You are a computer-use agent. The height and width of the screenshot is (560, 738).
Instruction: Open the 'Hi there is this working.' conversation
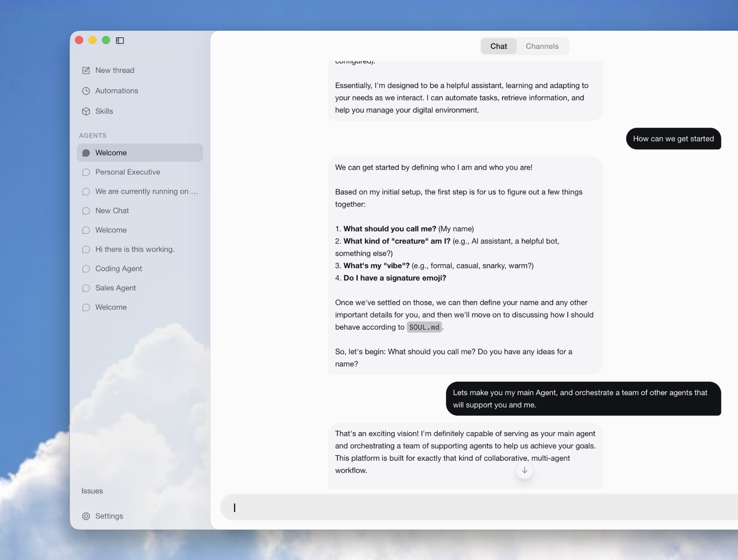(135, 249)
